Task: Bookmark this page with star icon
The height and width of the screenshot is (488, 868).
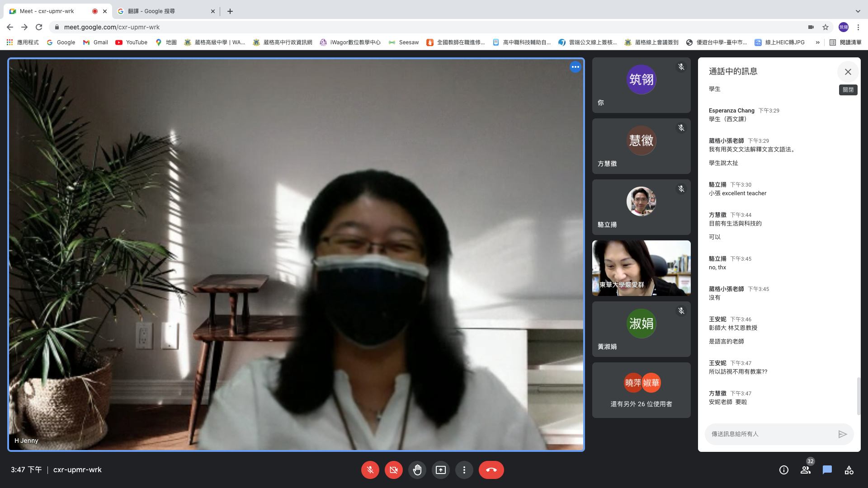Action: point(826,27)
